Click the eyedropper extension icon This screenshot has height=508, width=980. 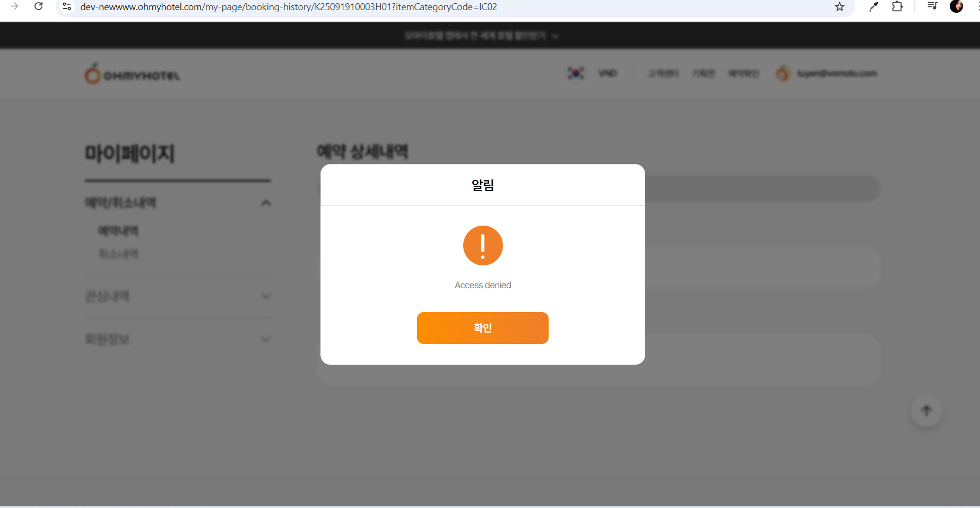tap(873, 6)
